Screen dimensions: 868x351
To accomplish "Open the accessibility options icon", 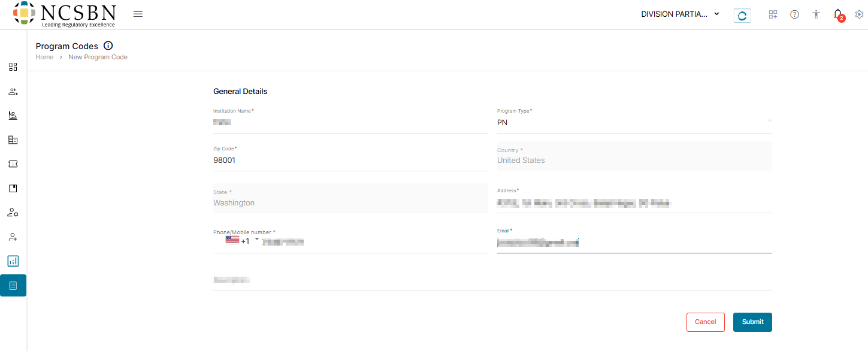I will click(816, 14).
